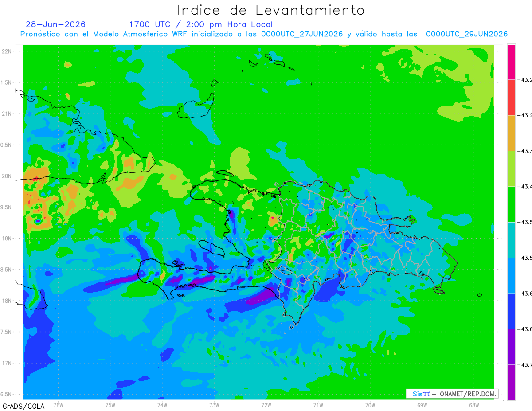The height and width of the screenshot is (411, 532).
Task: Click the '71W' longitude label
Action: tap(318, 405)
